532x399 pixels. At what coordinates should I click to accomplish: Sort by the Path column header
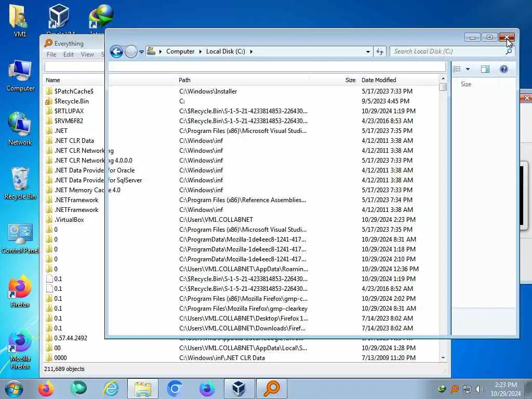pyautogui.click(x=184, y=80)
